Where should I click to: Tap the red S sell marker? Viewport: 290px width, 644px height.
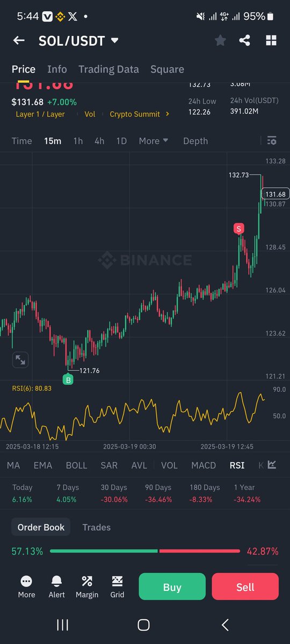(x=238, y=229)
